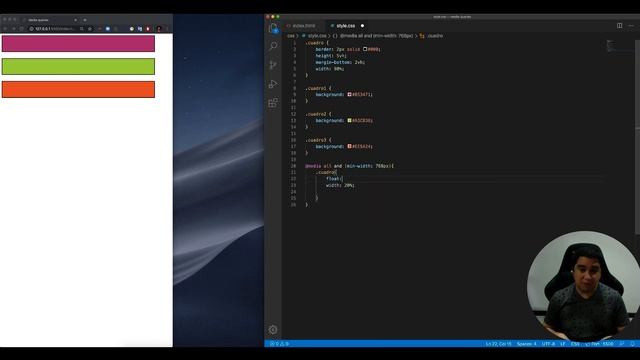The height and width of the screenshot is (360, 640).
Task: Open feedback icon in status bar
Action: (x=622, y=344)
